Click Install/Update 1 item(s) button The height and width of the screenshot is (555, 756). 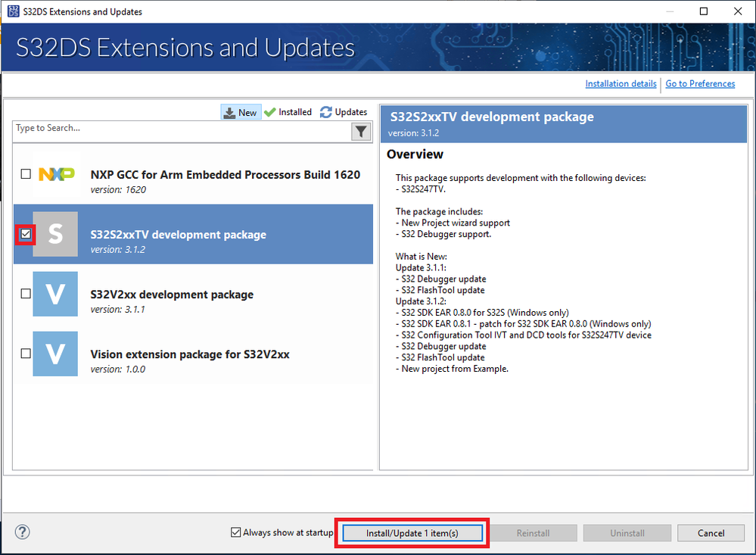(412, 533)
